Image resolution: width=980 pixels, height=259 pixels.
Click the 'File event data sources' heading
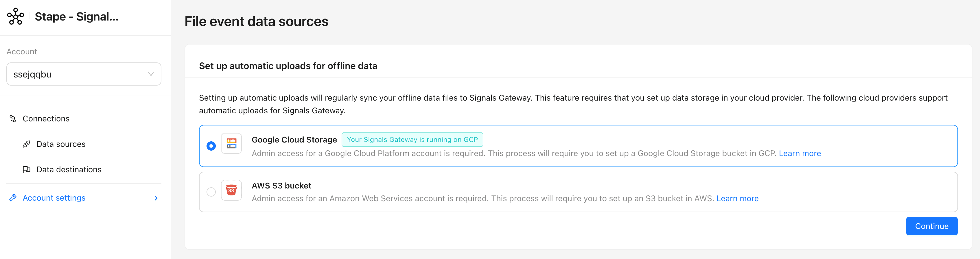(x=256, y=21)
